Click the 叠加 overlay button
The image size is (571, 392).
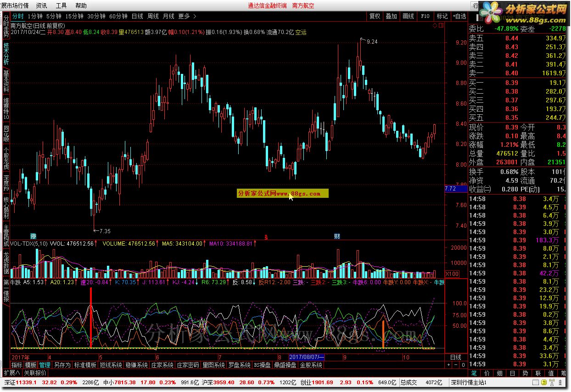tap(392, 16)
